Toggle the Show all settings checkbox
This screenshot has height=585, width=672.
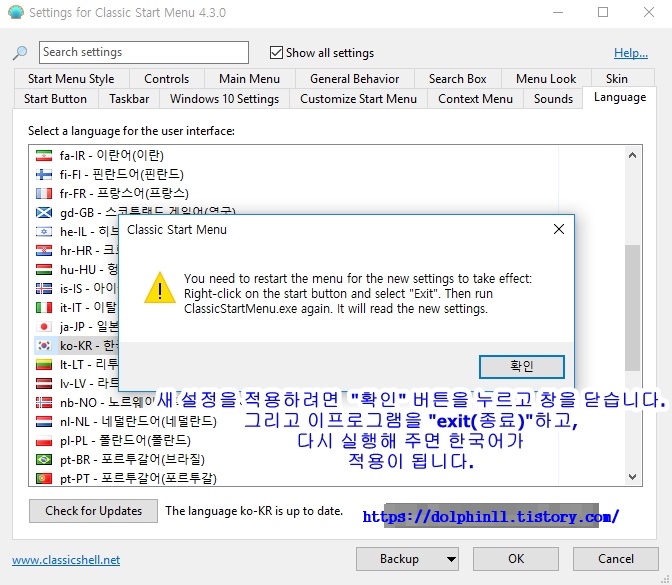[276, 53]
